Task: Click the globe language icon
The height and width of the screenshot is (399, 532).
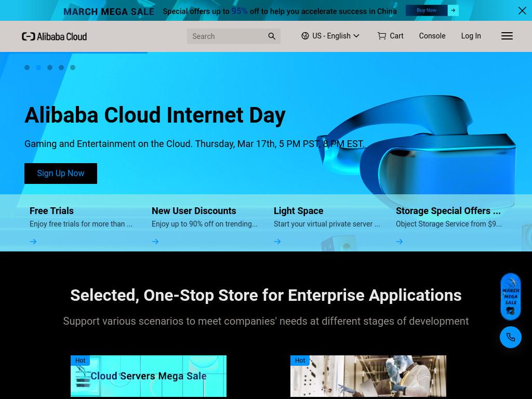Action: click(305, 36)
